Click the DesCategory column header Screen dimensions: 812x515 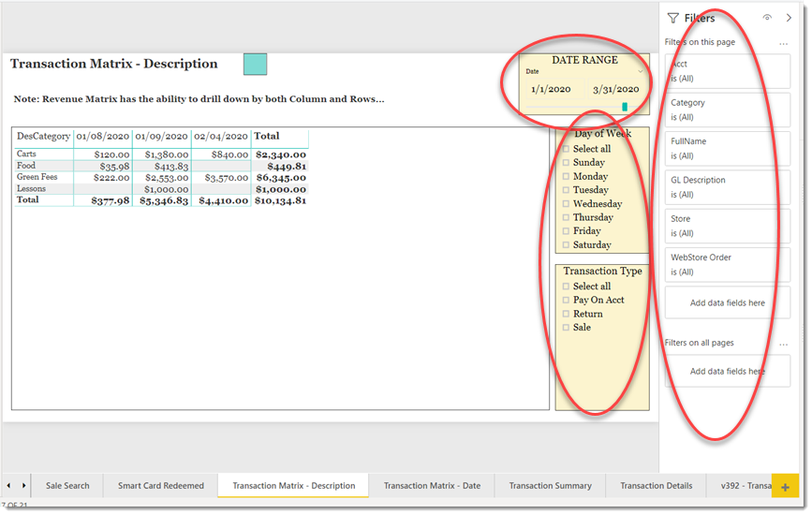pyautogui.click(x=43, y=137)
